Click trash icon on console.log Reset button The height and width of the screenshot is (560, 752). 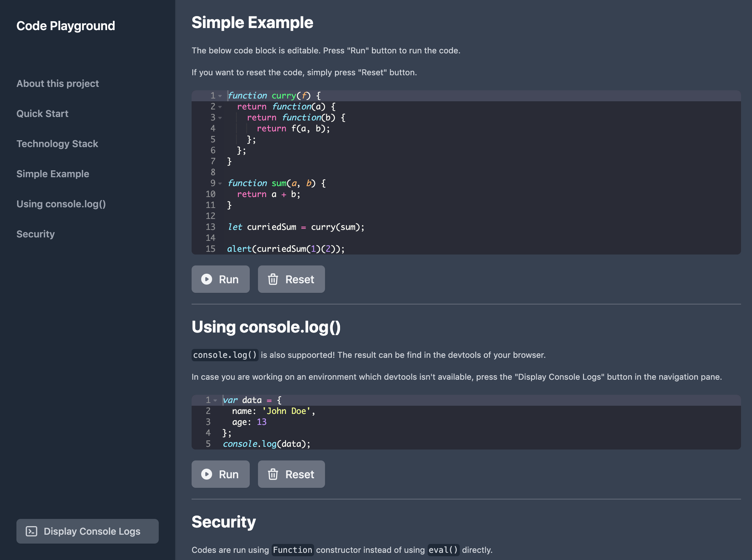tap(273, 474)
